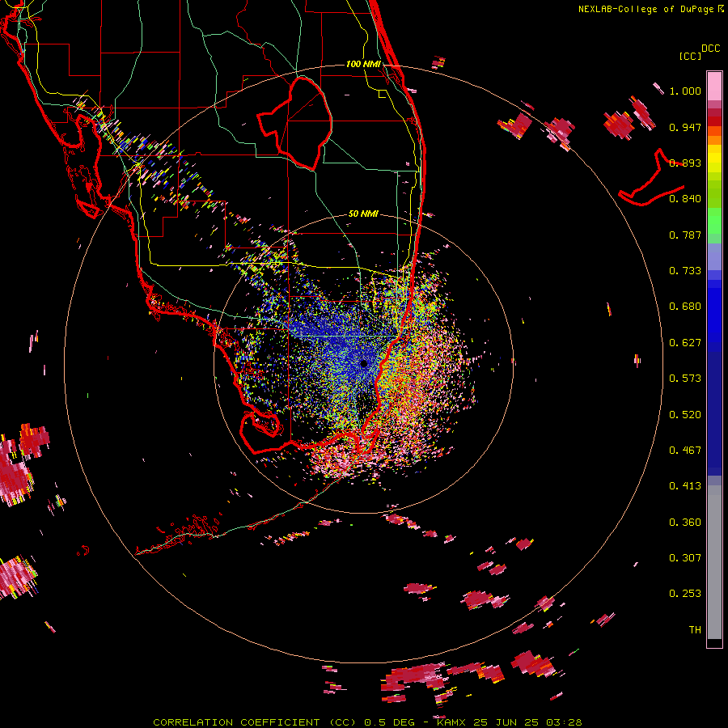Image resolution: width=728 pixels, height=728 pixels.
Task: Select the 0.627 scale value
Action: (685, 343)
